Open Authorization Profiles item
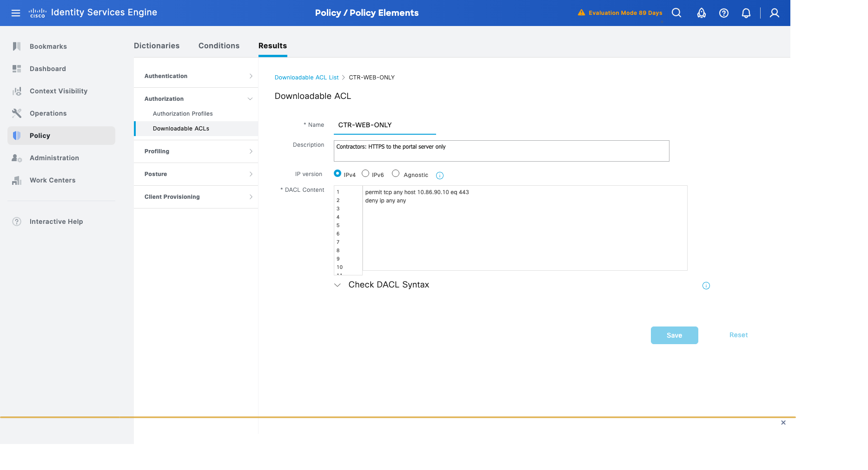This screenshot has height=470, width=868. pyautogui.click(x=183, y=114)
